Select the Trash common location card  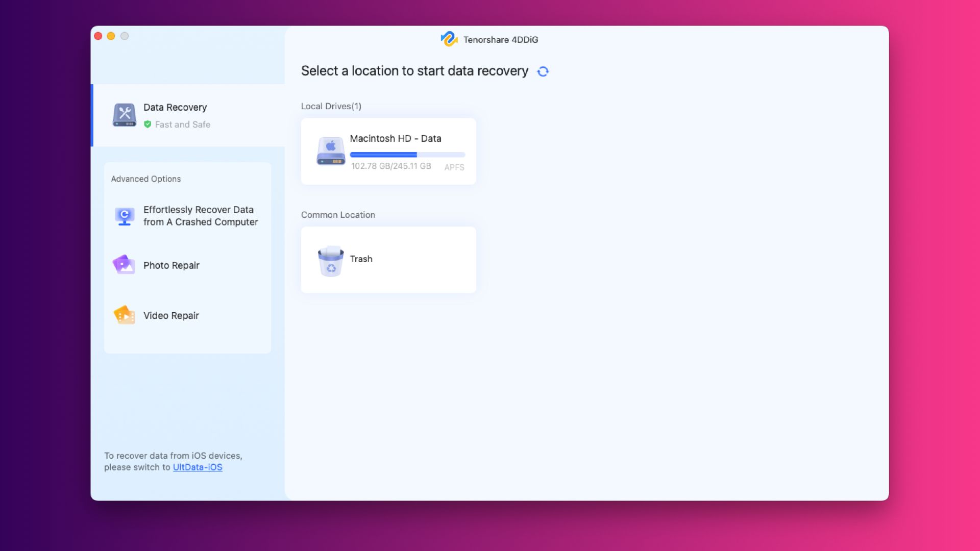(361, 259)
